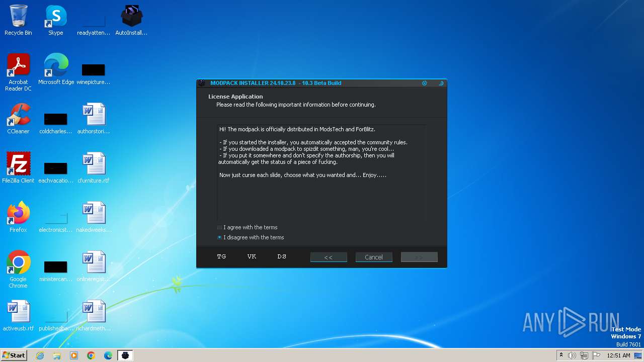644x362 pixels.
Task: Open Acrobat Reader DC shortcut
Action: coord(18,72)
